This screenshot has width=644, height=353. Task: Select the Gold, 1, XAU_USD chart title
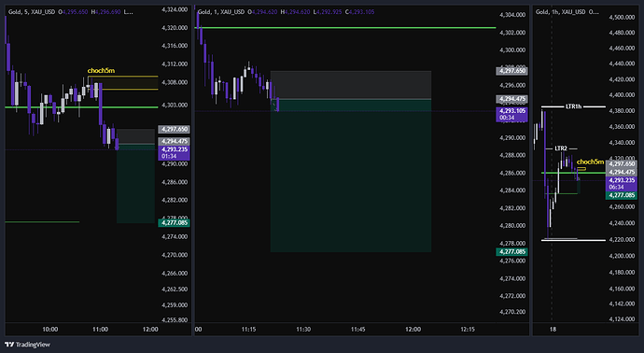pyautogui.click(x=221, y=12)
